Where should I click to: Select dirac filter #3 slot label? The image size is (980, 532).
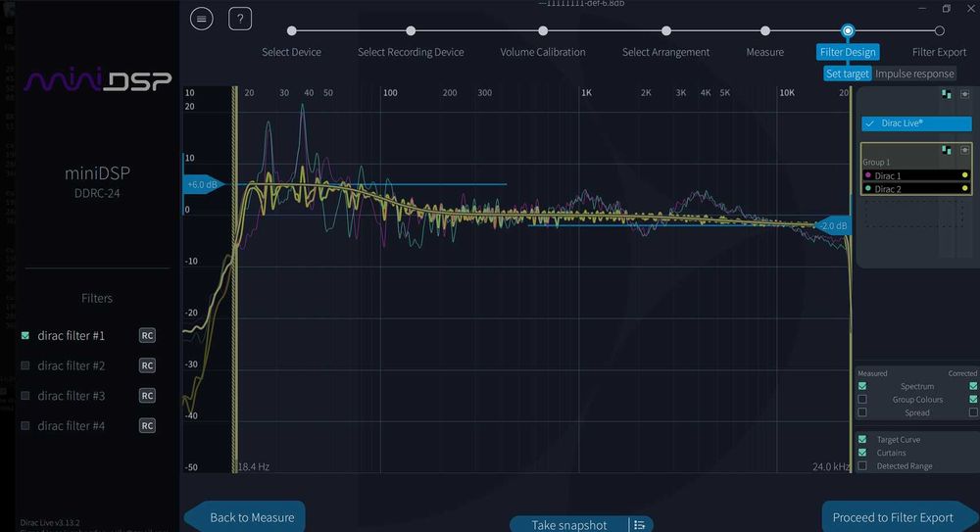tap(72, 396)
